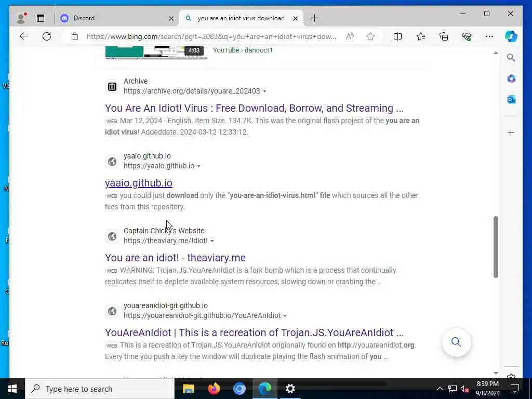Click the yaaio.github.io globe favicon
The width and height of the screenshot is (532, 399).
click(x=112, y=162)
